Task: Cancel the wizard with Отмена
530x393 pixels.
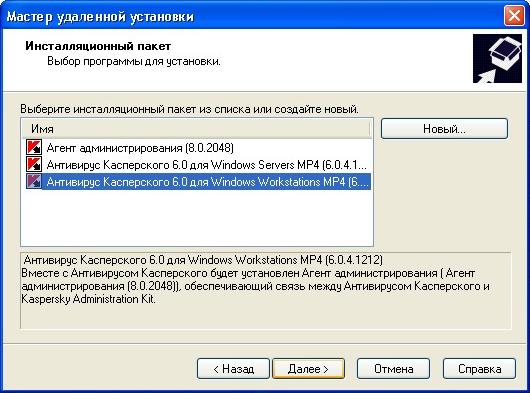Action: pos(393,369)
